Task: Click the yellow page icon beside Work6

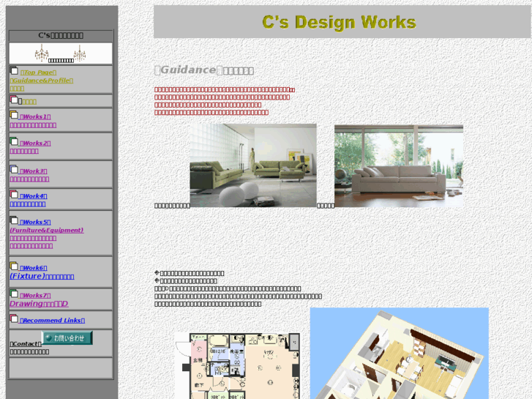Action: point(14,266)
